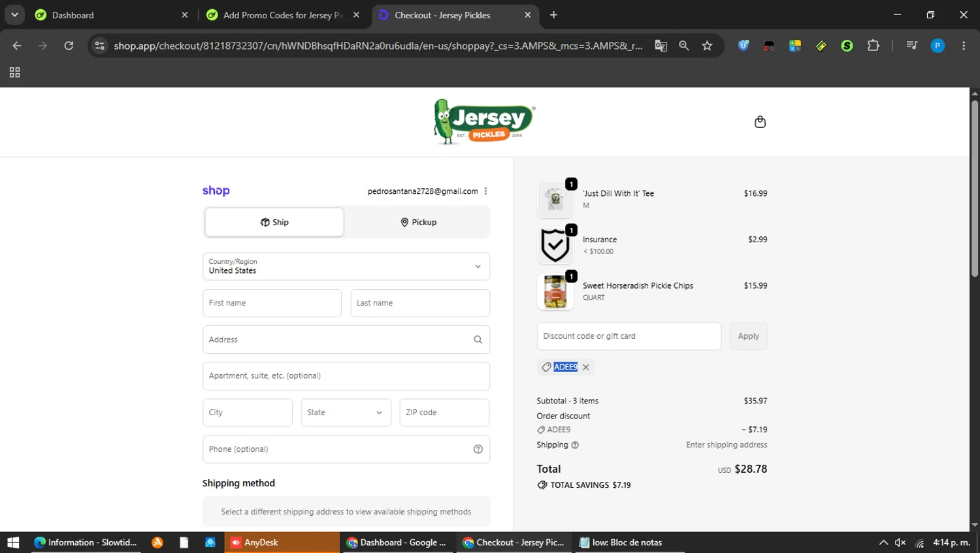
Task: View site information icon in address bar
Action: [x=99, y=46]
